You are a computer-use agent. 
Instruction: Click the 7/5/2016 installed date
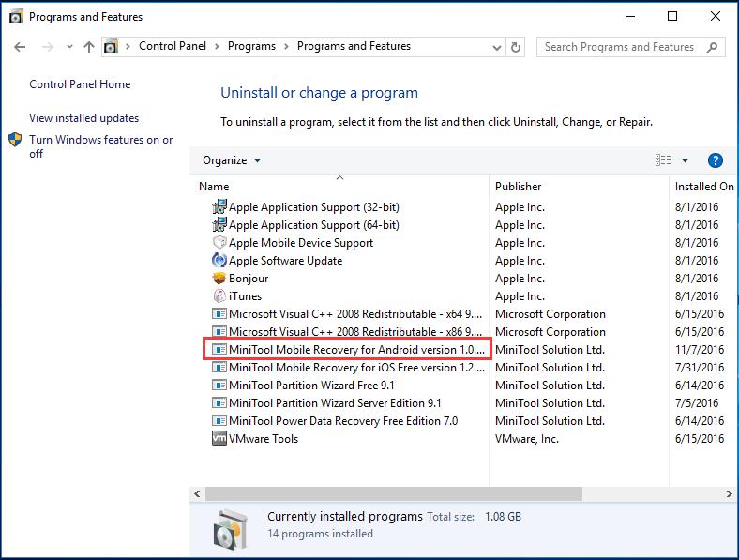pos(697,403)
